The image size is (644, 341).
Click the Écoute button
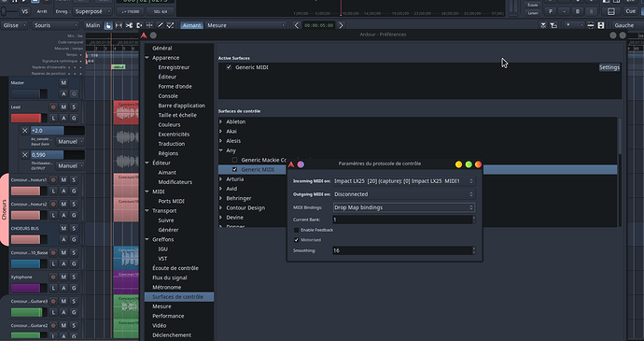[533, 5]
